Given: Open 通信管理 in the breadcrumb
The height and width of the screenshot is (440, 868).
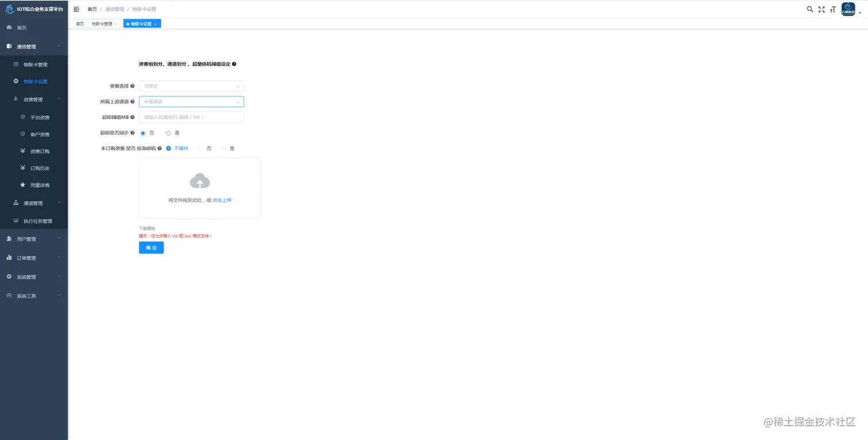Looking at the screenshot, I should click(x=115, y=9).
